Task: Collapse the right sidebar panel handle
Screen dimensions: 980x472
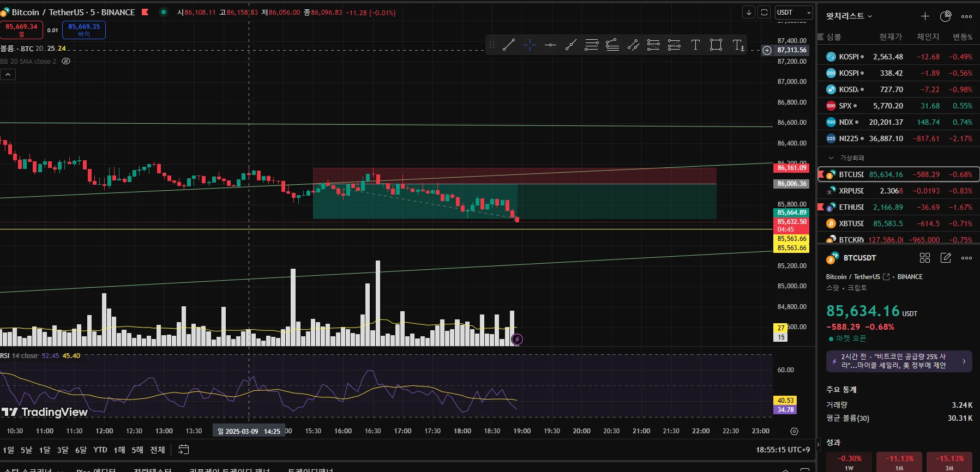Action: 818,444
